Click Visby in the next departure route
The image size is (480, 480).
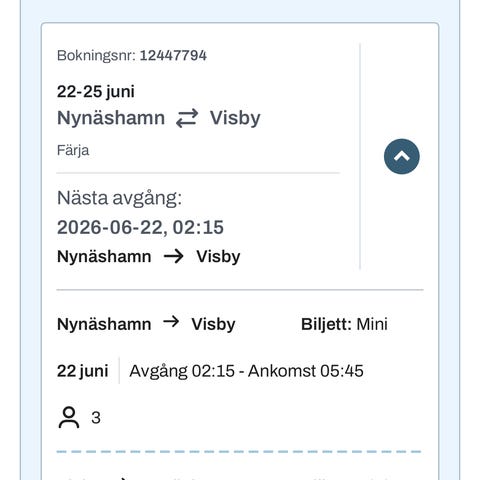(218, 257)
